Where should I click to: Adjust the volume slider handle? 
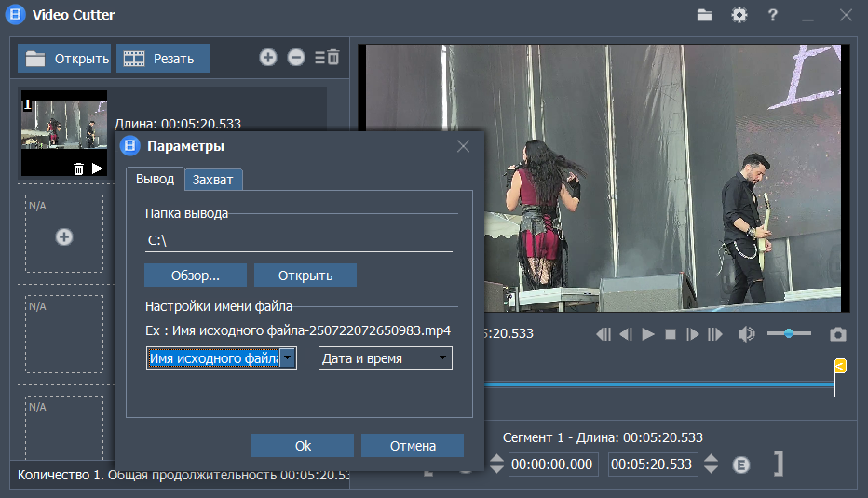pos(789,333)
